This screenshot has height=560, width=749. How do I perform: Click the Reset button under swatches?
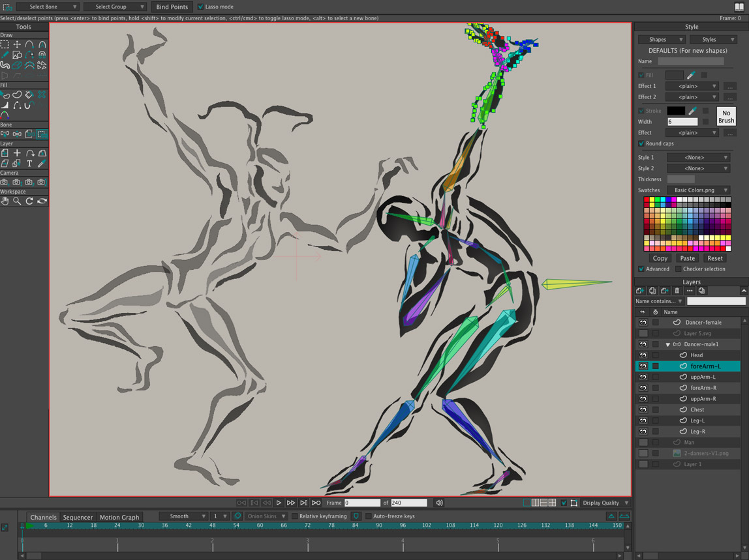click(714, 258)
